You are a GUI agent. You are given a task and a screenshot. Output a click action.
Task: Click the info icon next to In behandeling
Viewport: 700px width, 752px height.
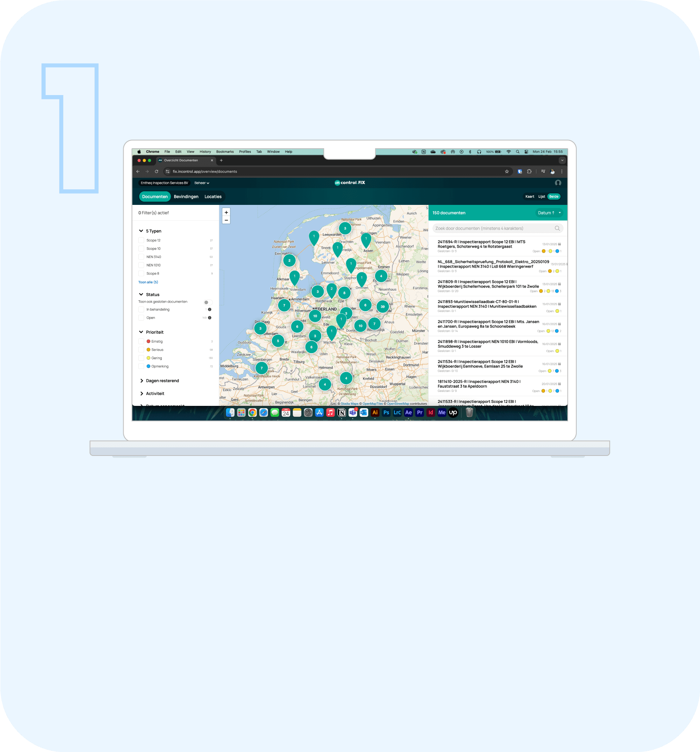click(x=209, y=310)
